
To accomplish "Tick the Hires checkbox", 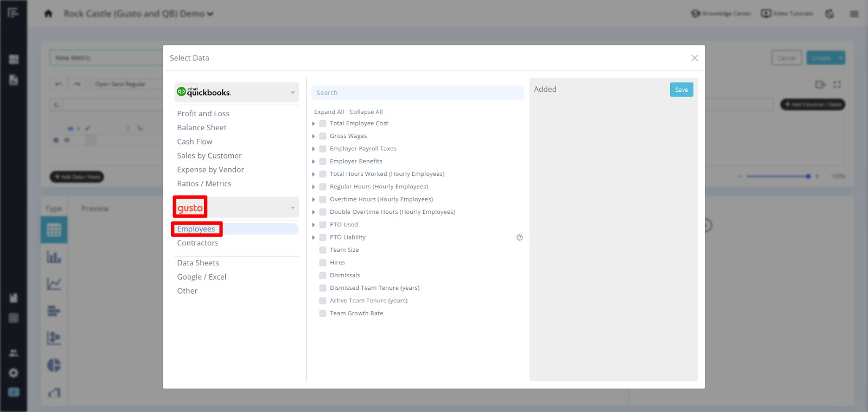I will (x=323, y=263).
